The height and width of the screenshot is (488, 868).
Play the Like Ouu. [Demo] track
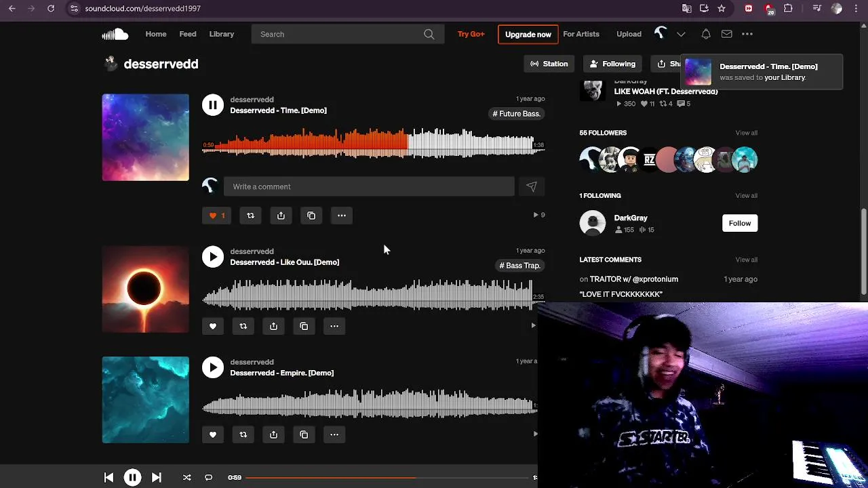[212, 256]
